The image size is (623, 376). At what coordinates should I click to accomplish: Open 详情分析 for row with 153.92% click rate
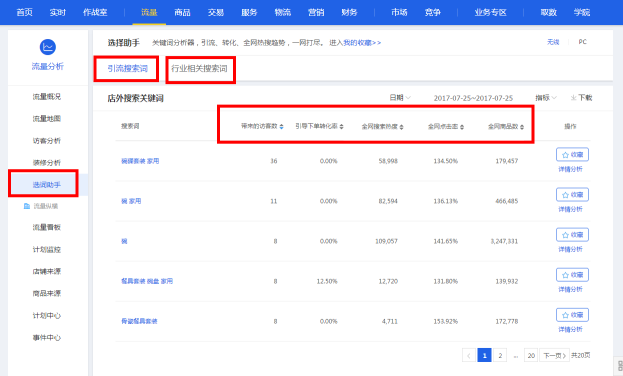click(570, 329)
